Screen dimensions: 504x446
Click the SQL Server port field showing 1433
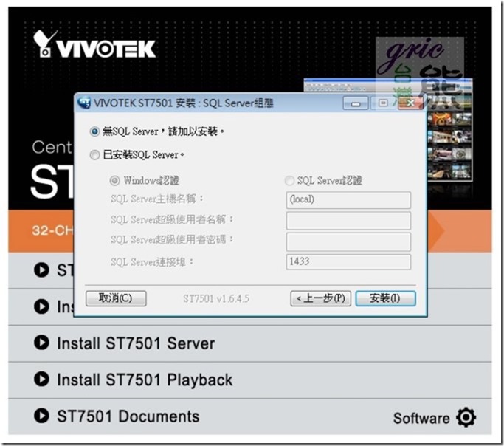pos(348,261)
